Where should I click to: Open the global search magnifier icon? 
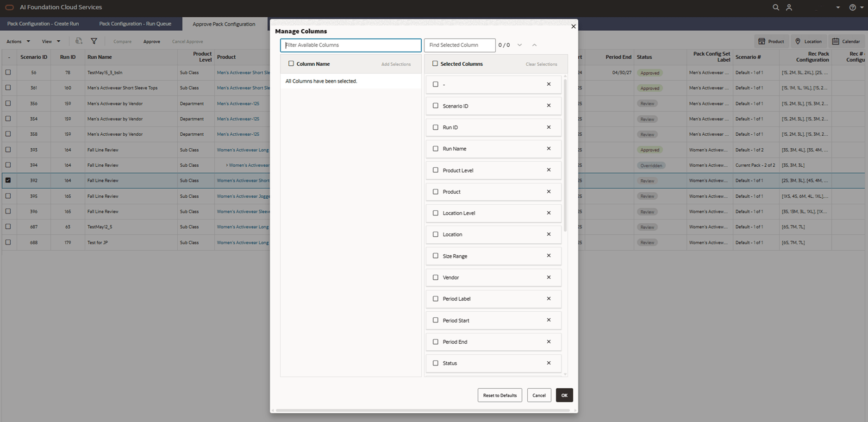(x=775, y=7)
